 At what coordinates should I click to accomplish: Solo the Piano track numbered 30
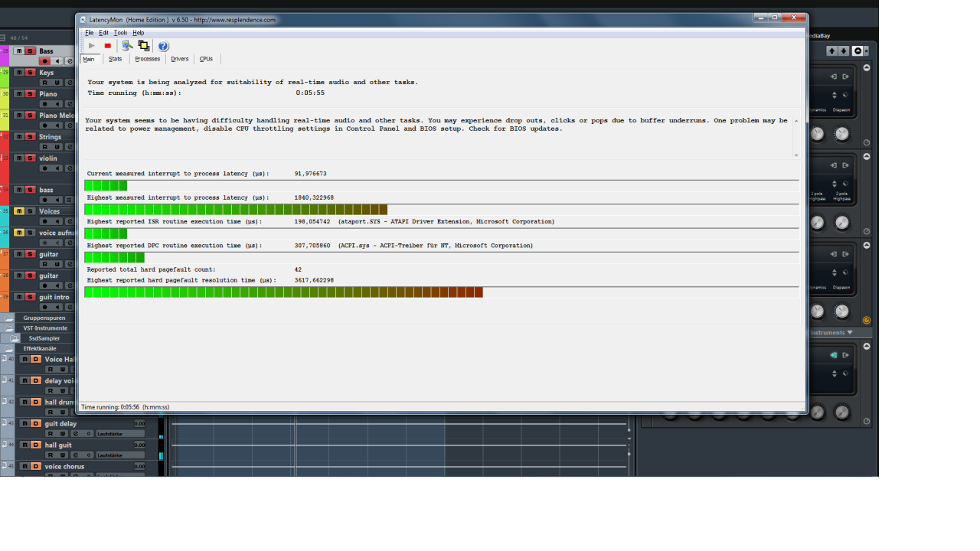tap(30, 94)
